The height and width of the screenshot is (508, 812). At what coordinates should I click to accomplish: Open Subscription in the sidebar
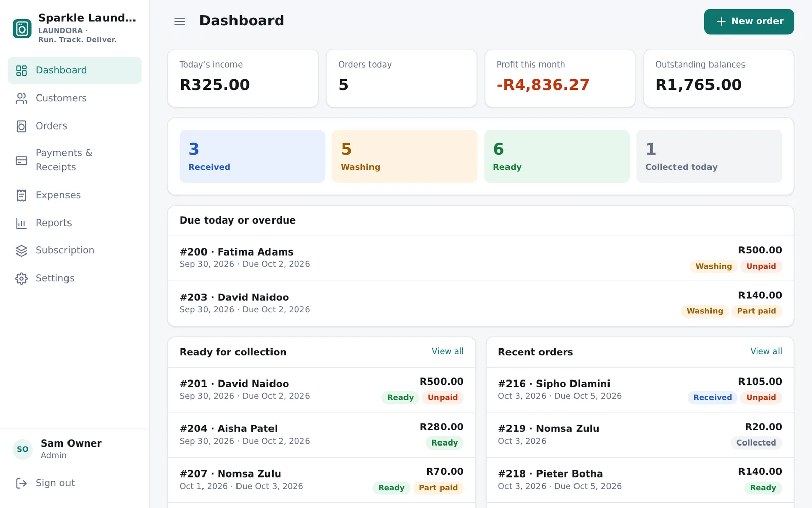(x=75, y=250)
